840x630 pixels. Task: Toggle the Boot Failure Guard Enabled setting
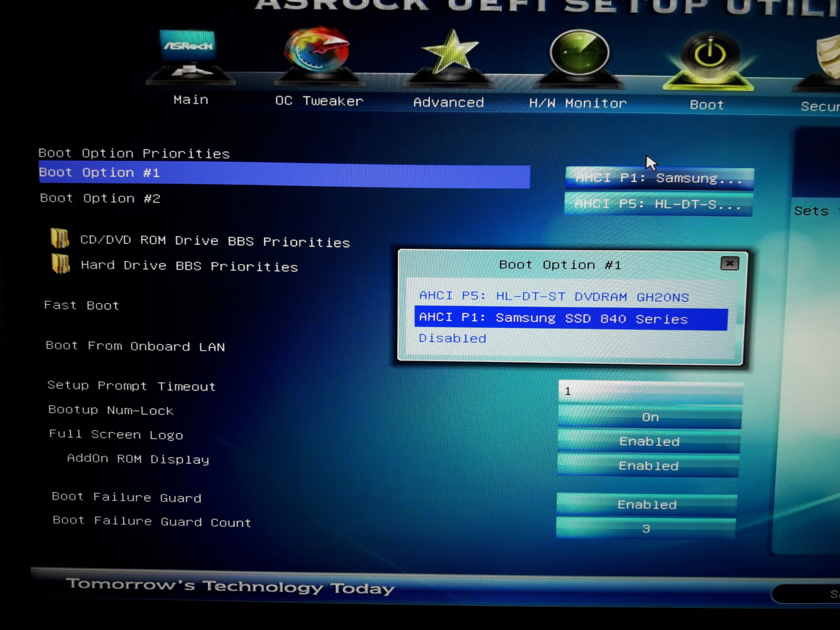(x=647, y=504)
